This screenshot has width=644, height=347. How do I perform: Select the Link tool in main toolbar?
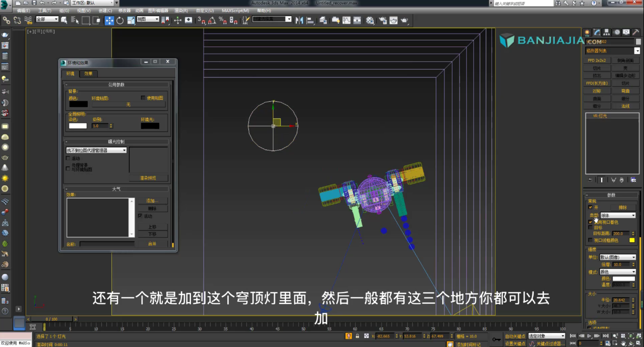tap(7, 20)
